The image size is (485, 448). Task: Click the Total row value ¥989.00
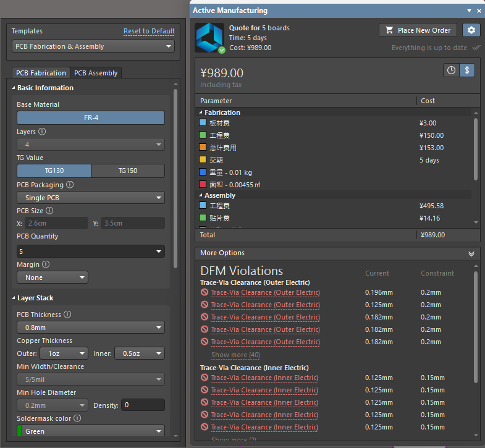tap(432, 235)
